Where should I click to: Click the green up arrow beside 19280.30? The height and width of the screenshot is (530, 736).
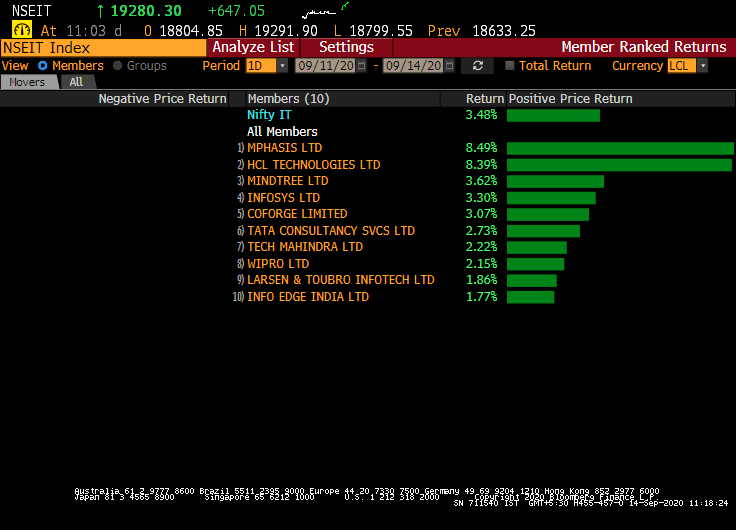click(x=100, y=11)
